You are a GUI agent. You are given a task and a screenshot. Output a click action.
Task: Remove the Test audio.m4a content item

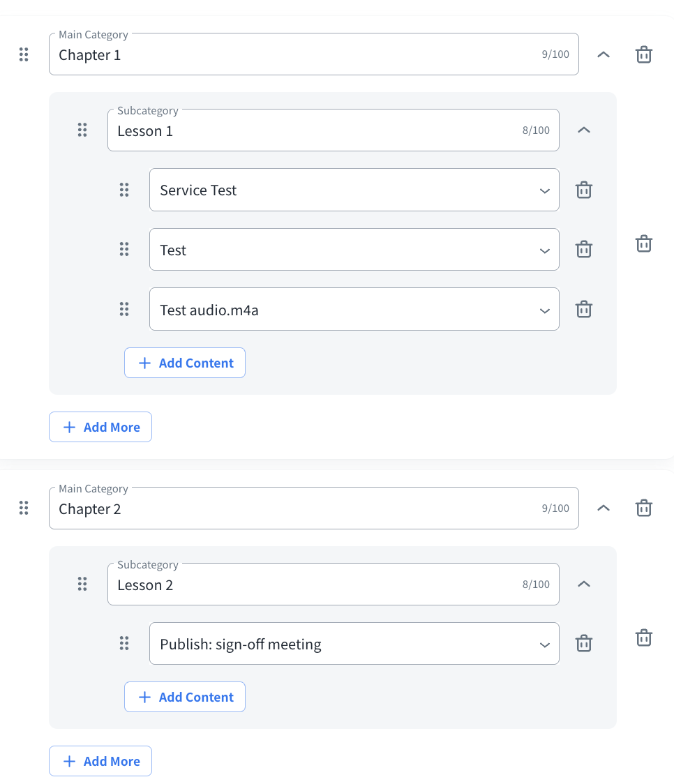[x=583, y=309]
